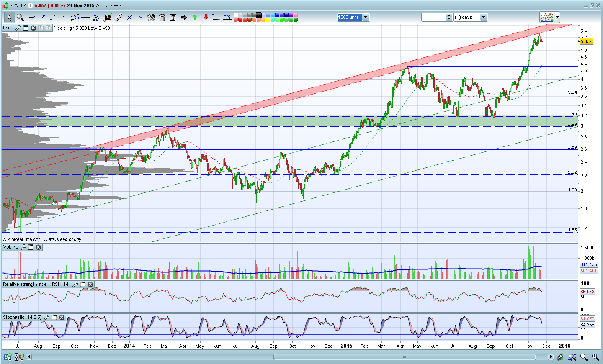Close the Stochastic indicator panel
Viewport: 603px width, 364px height.
click(x=62, y=318)
